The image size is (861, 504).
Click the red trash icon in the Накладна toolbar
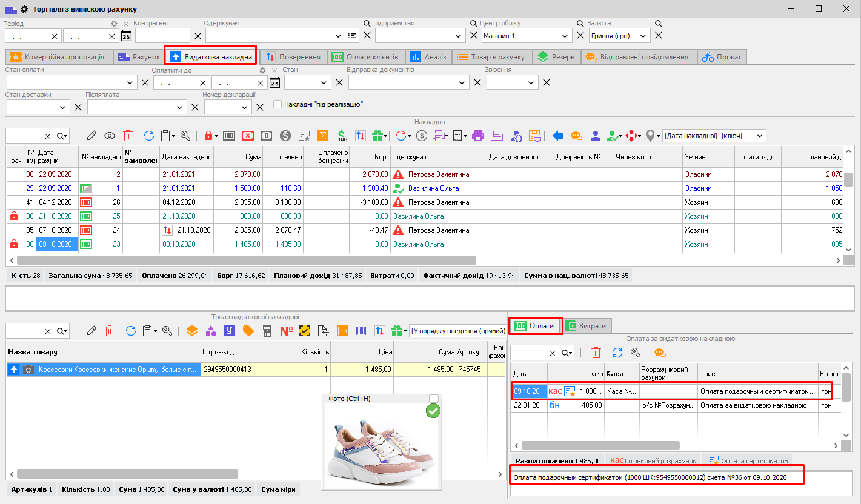click(128, 136)
